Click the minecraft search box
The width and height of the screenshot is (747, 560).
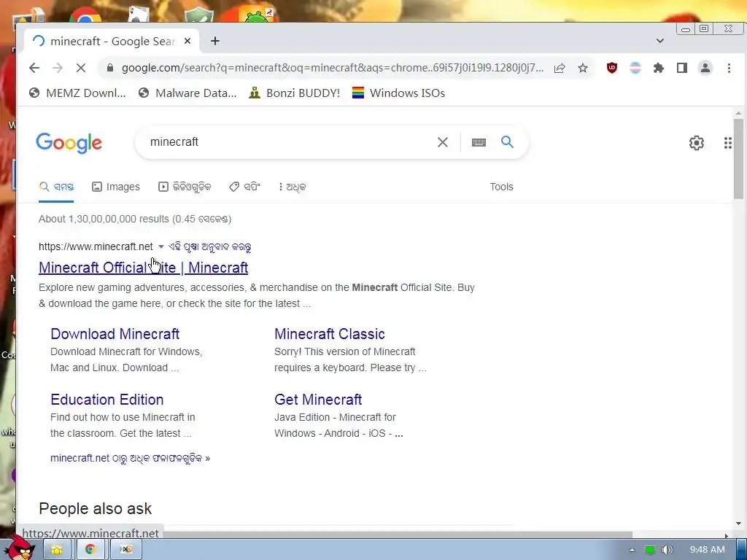point(286,142)
